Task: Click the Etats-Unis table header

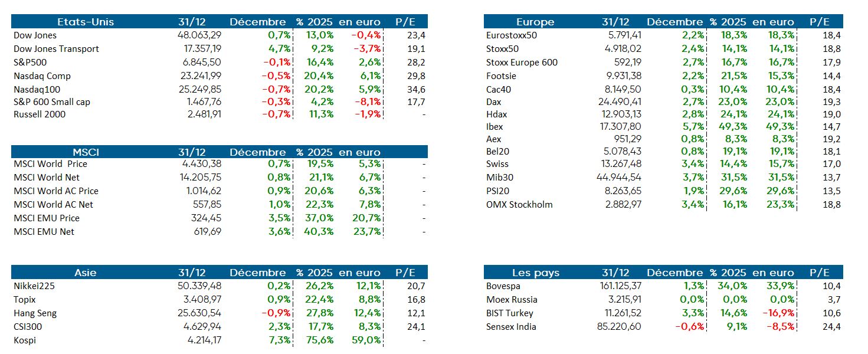Action: coord(86,22)
